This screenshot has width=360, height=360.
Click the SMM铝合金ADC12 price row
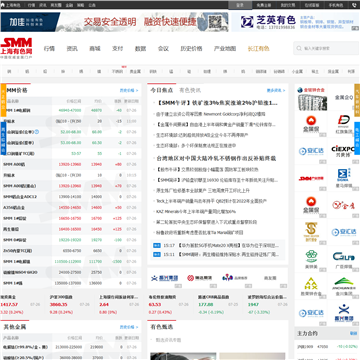(x=71, y=197)
